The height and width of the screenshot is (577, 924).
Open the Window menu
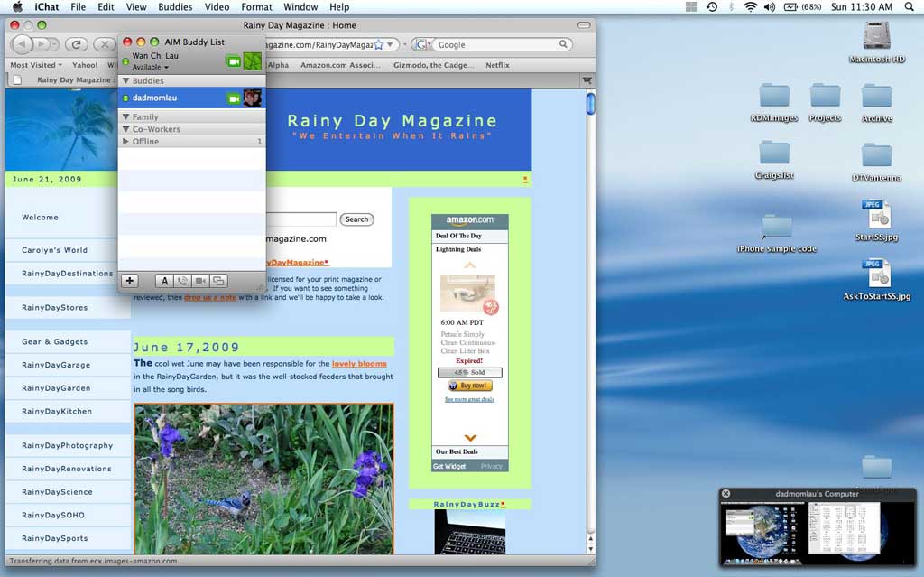300,7
